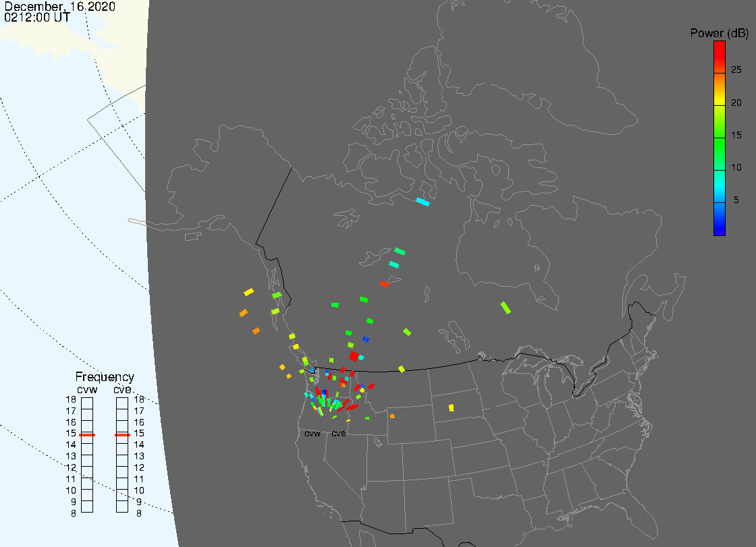This screenshot has height=547, width=756.
Task: Click the 12 label right of cve scale
Action: click(x=139, y=467)
